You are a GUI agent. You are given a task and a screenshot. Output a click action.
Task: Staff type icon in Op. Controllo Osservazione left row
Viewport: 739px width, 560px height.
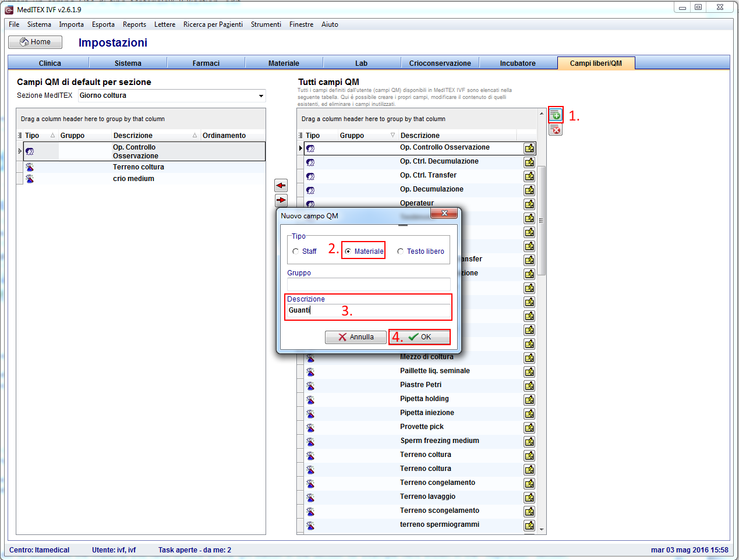tap(30, 151)
